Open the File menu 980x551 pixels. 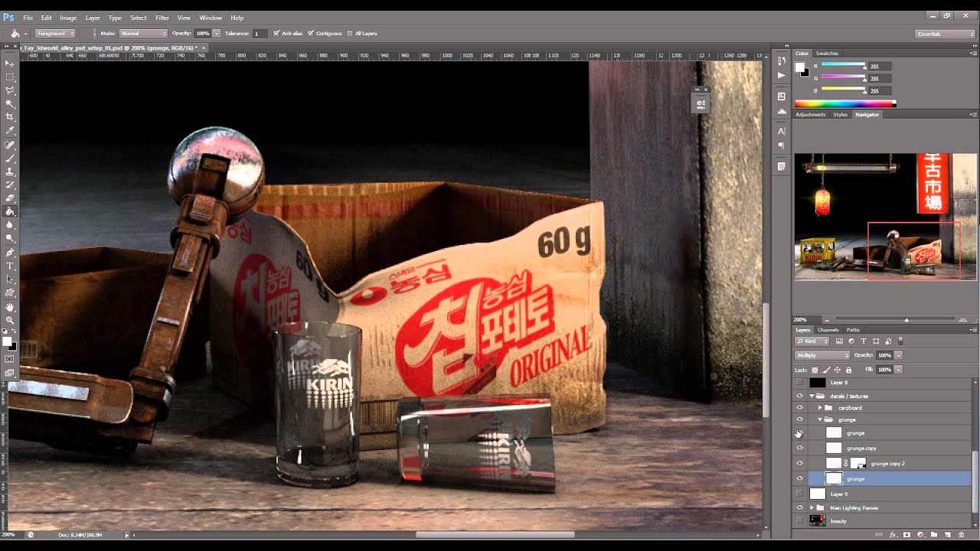28,18
